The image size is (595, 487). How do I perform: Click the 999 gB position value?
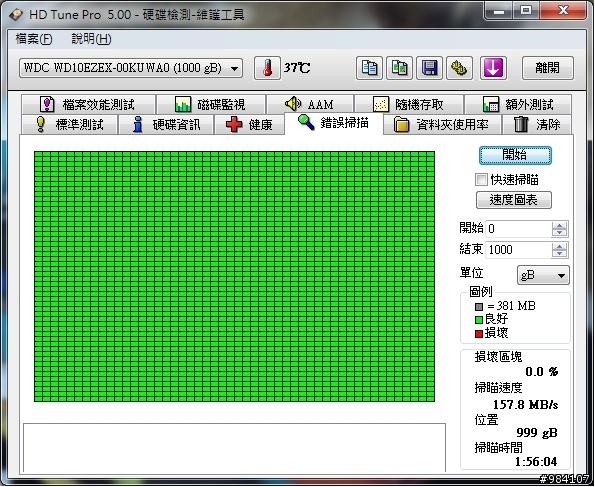pyautogui.click(x=537, y=432)
